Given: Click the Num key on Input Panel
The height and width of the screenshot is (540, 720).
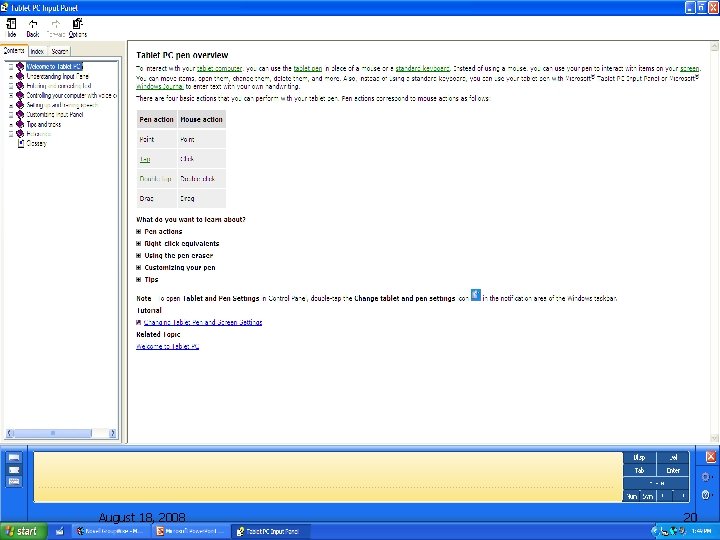Looking at the screenshot, I should tap(632, 496).
